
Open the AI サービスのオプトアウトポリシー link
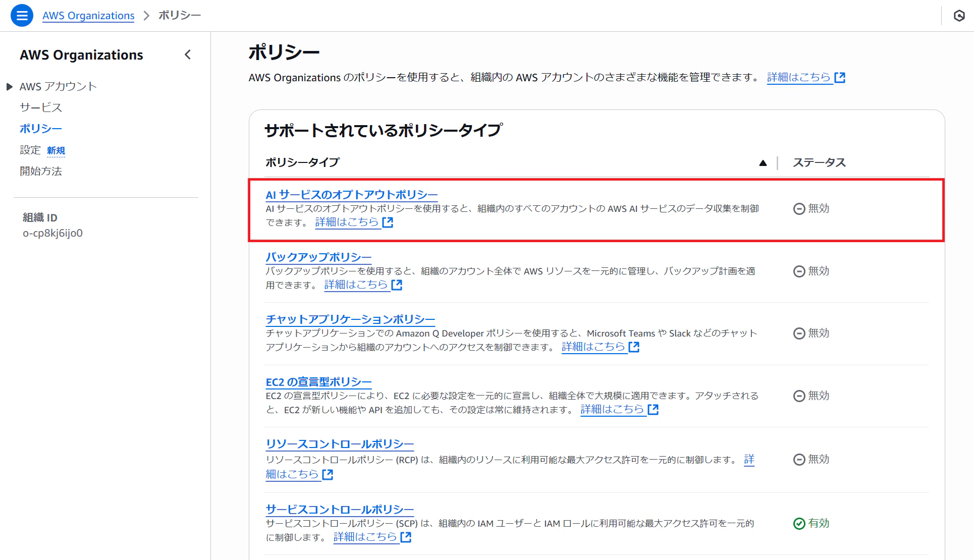(x=352, y=195)
